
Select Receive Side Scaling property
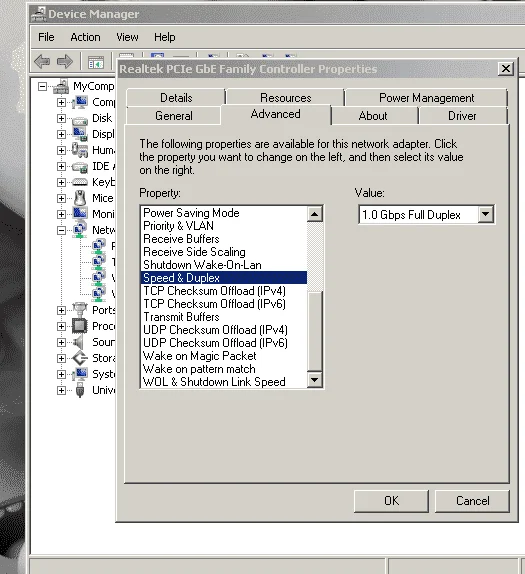(223, 251)
